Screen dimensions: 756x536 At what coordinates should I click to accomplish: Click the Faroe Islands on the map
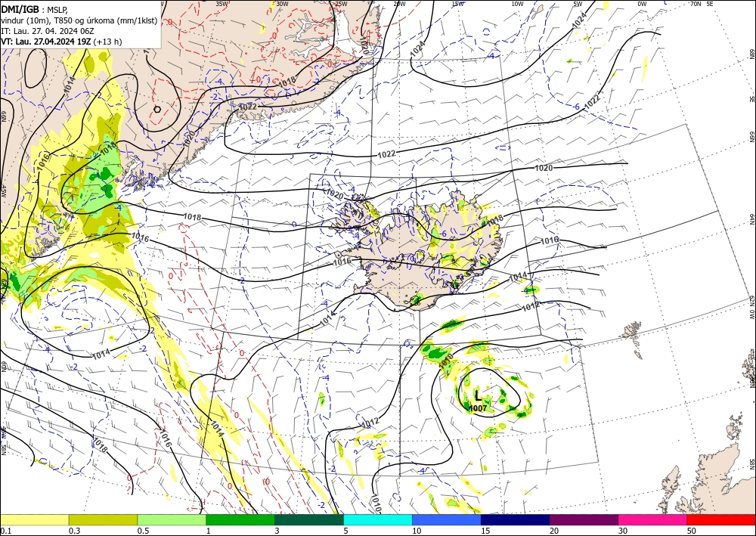[631, 332]
